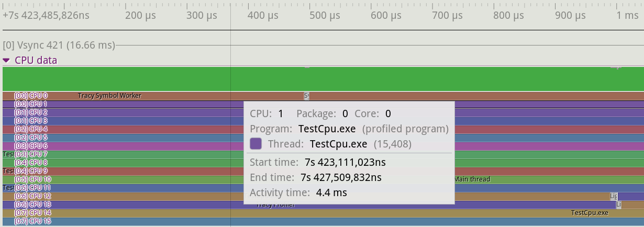Image resolution: width=644 pixels, height=227 pixels.
Task: Select the CPU 6 row label
Action: [31, 146]
